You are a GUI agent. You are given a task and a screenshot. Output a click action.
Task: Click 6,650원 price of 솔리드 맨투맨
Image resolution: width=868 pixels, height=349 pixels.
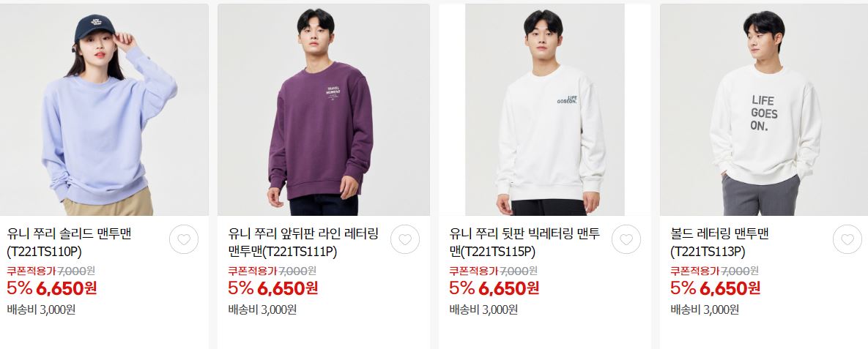(67, 288)
